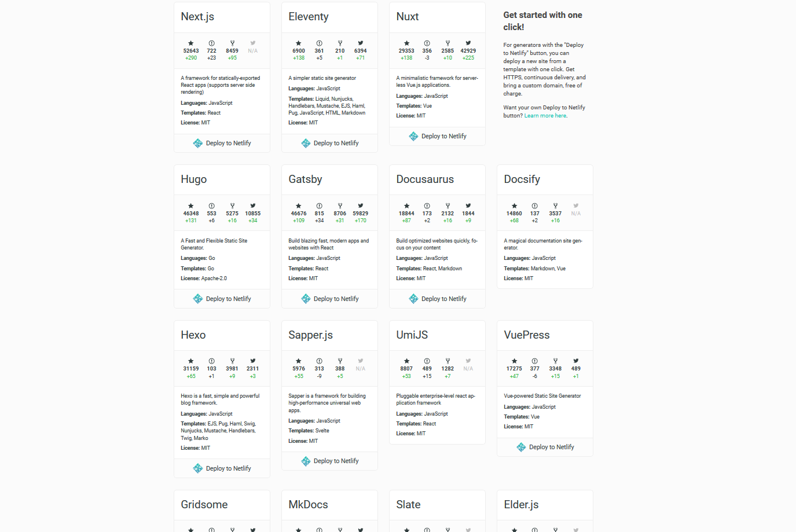This screenshot has width=796, height=532.
Task: Click Docusaurus fork count 2132
Action: click(447, 214)
